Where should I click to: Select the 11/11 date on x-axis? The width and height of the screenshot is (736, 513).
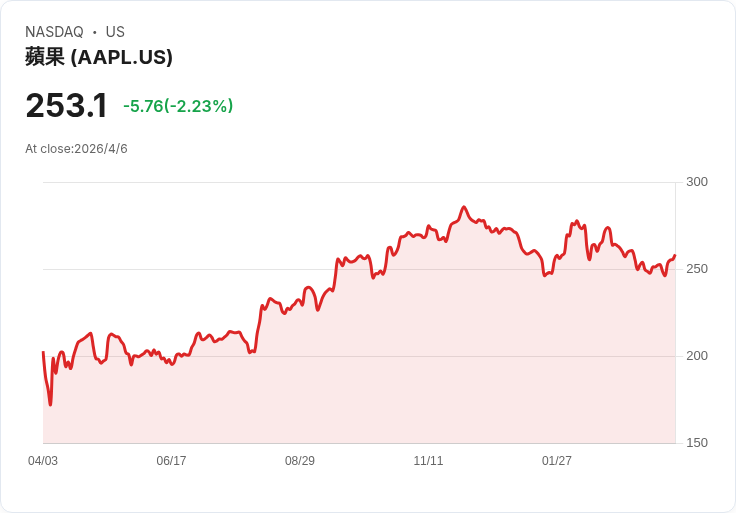pos(428,461)
